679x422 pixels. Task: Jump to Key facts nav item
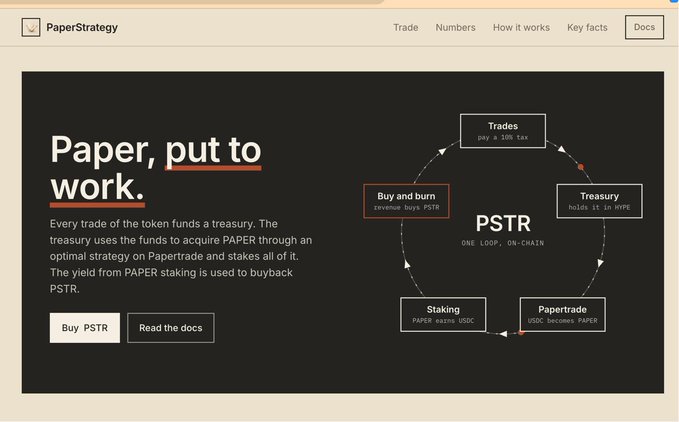[587, 27]
